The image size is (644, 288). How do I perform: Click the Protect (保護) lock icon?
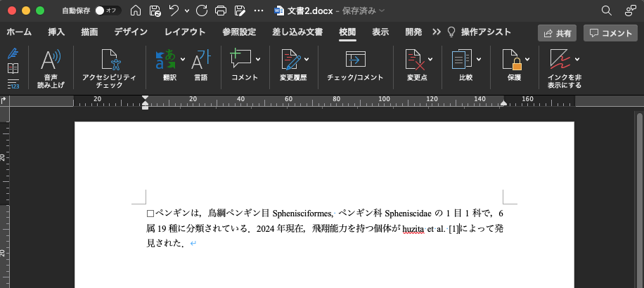[x=510, y=60]
